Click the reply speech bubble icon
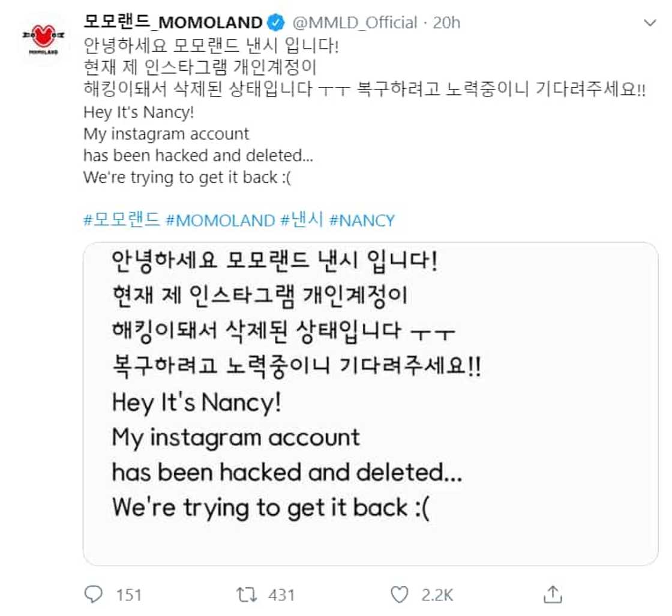 point(94,594)
